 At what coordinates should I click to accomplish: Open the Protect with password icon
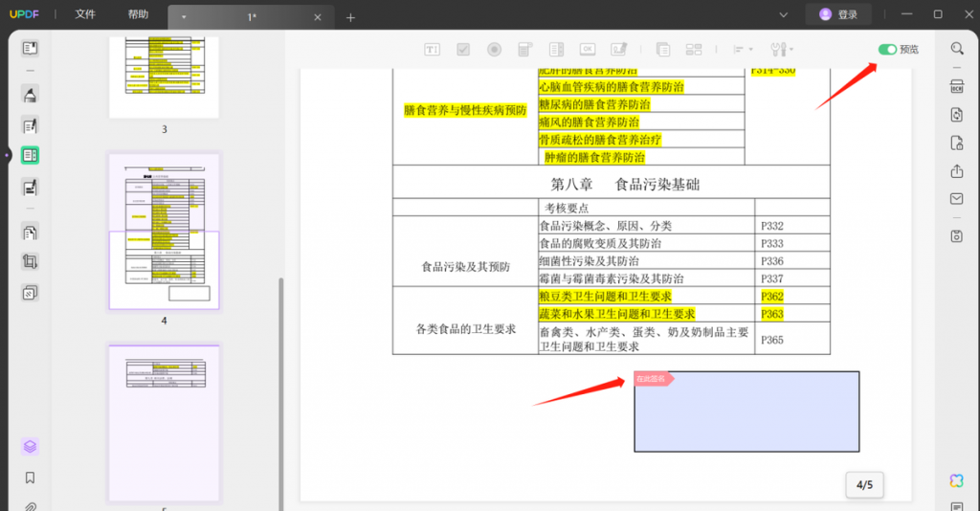coord(957,143)
